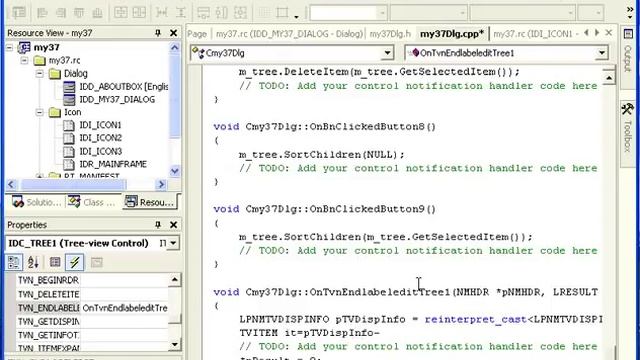Open the Class View tab

tap(92, 202)
